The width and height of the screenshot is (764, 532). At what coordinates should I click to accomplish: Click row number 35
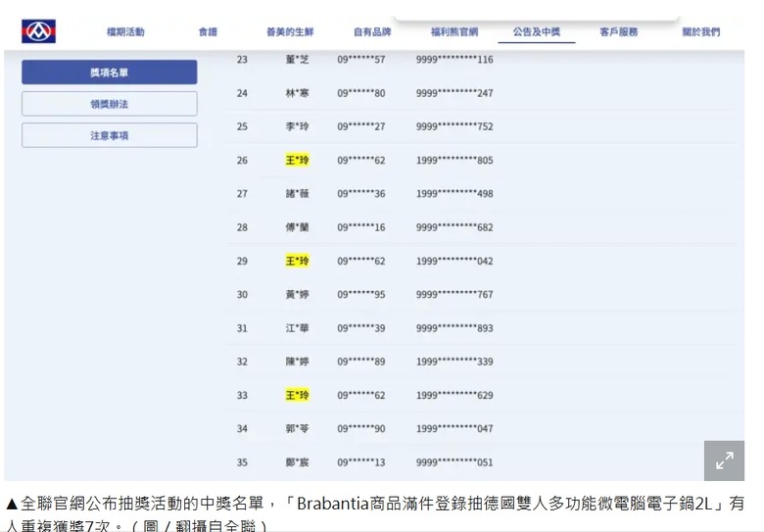click(x=242, y=462)
